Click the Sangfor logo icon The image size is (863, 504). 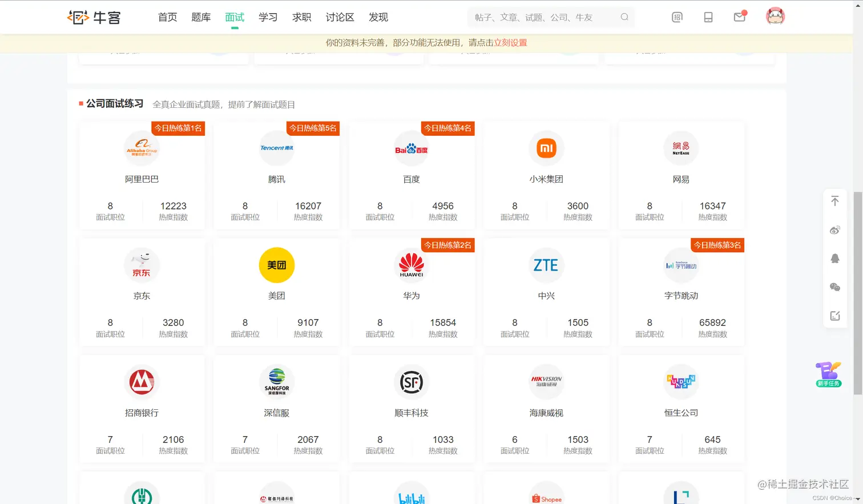click(277, 382)
